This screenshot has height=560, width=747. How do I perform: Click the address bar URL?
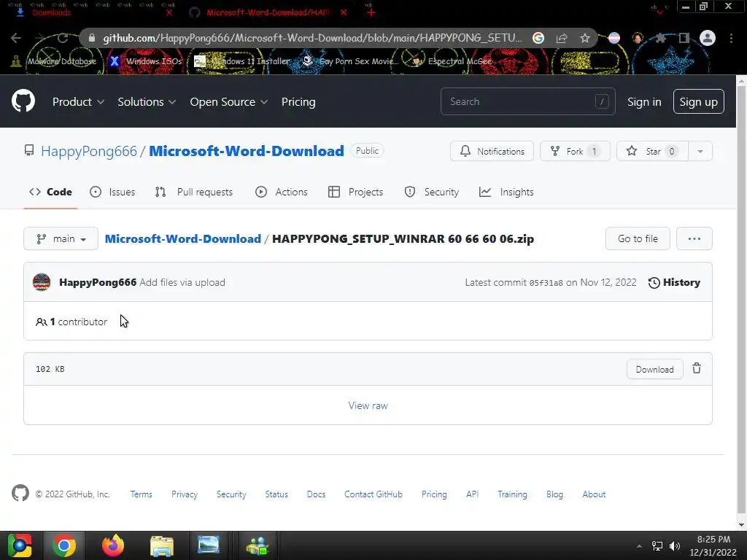(312, 38)
